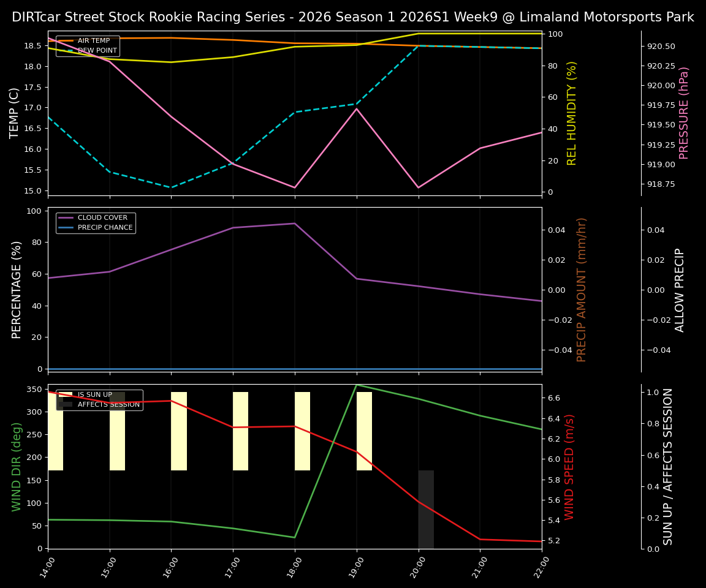This screenshot has height=588, width=706.
Task: Expand the middle panel legend box
Action: click(95, 222)
